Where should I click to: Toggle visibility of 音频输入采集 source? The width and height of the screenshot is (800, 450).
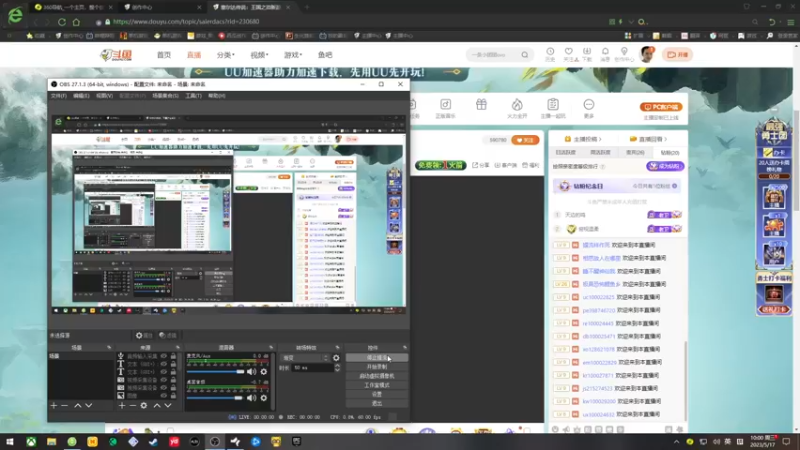tap(164, 356)
